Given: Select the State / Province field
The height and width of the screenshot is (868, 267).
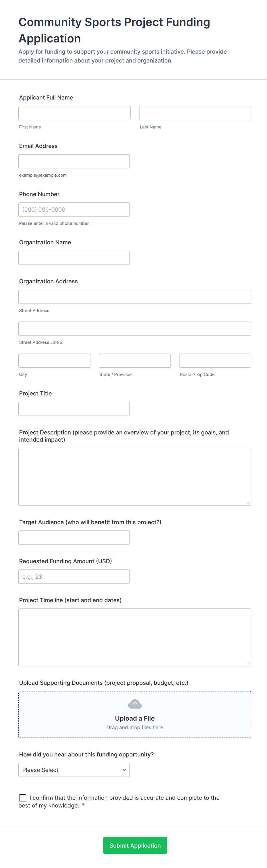Looking at the screenshot, I should pyautogui.click(x=134, y=360).
